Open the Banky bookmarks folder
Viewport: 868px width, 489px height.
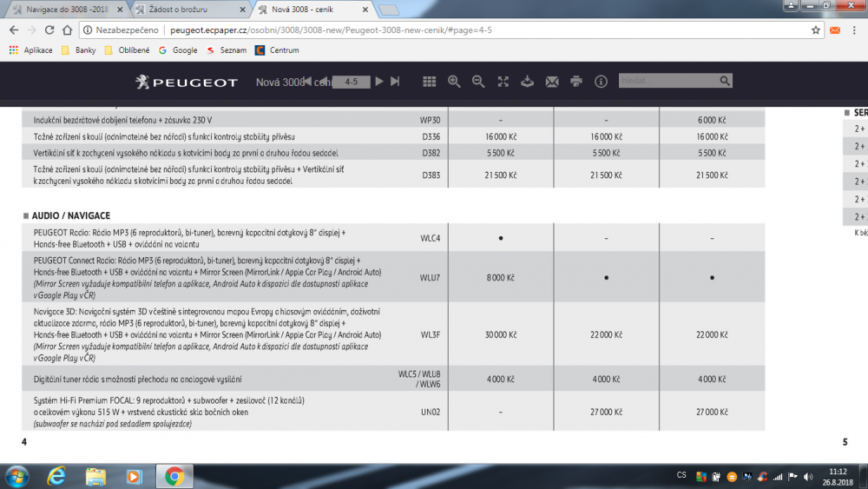pos(79,50)
